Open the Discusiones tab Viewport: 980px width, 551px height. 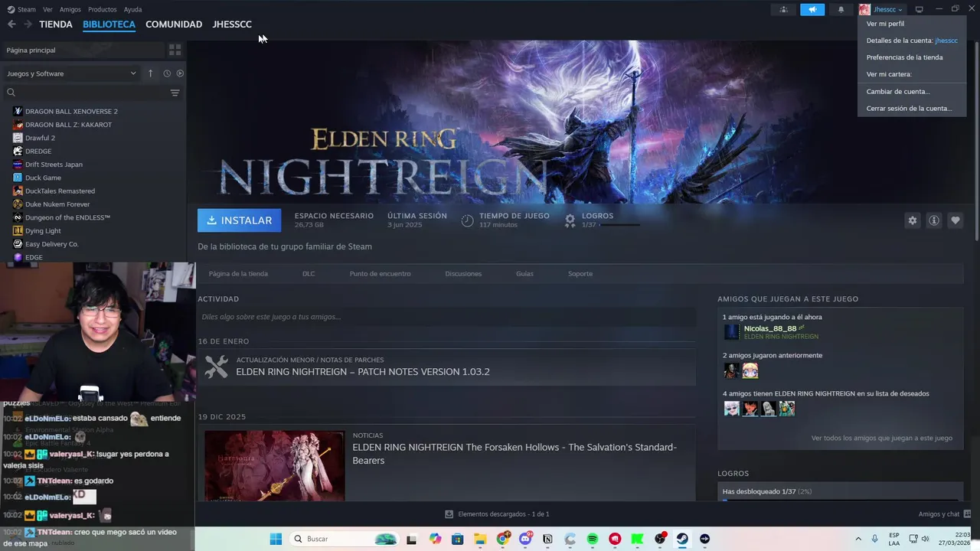coord(463,274)
